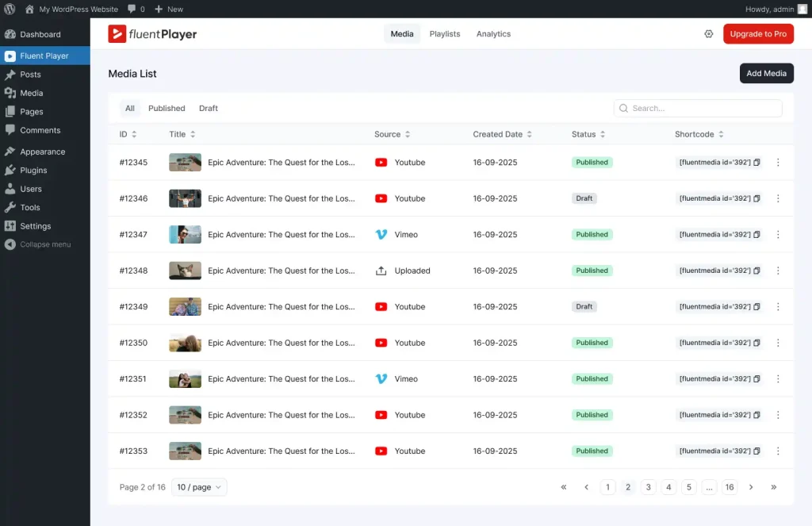
Task: Click the settings gear icon beside Upgrade to Pro
Action: [x=709, y=34]
